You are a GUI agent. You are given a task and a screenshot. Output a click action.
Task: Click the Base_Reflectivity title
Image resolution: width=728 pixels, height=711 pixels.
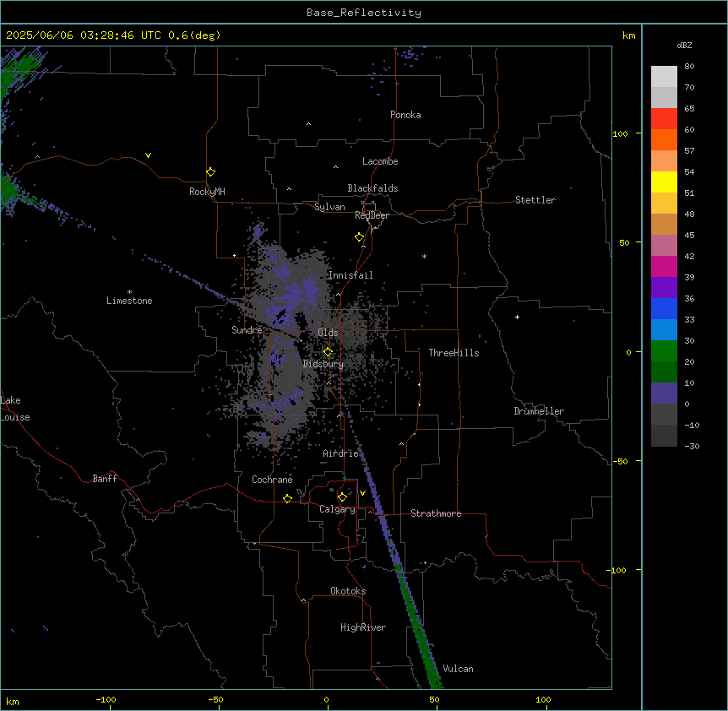364,13
